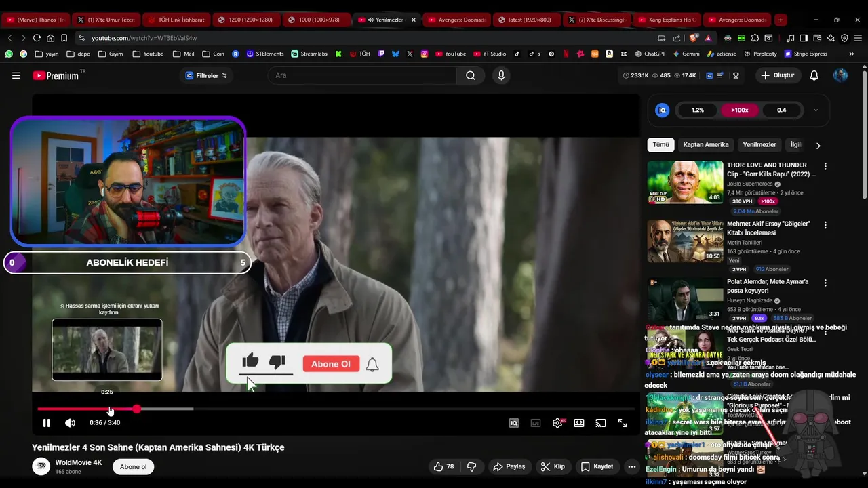Open more actions three-dot menu below video

click(632, 466)
